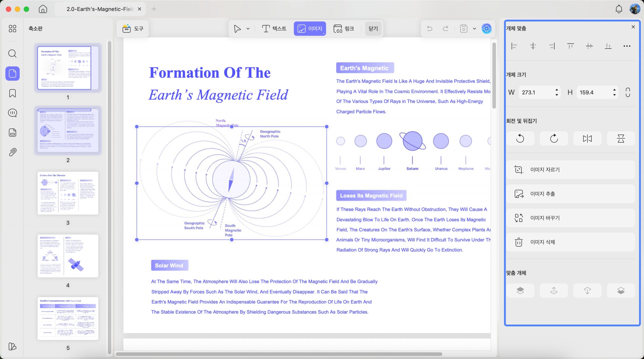Screen dimensions: 644x359
Task: Open the home screen icon
Action: (x=43, y=9)
